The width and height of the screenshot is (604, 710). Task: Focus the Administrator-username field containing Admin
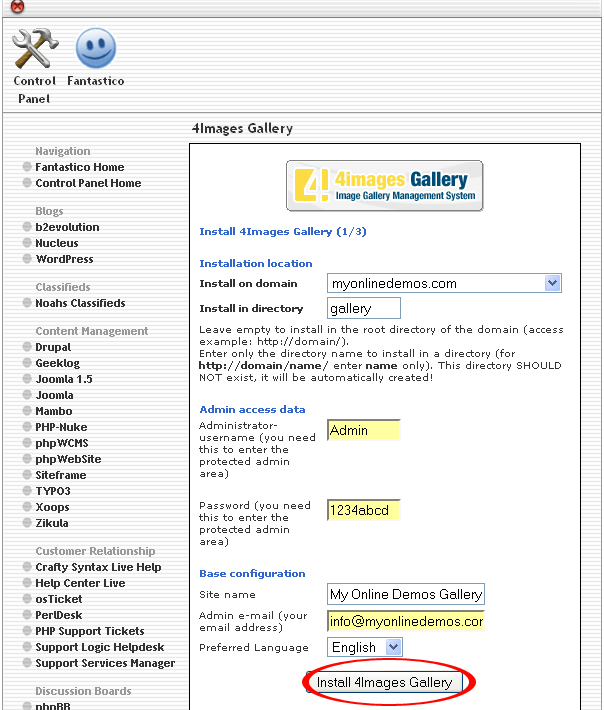364,430
